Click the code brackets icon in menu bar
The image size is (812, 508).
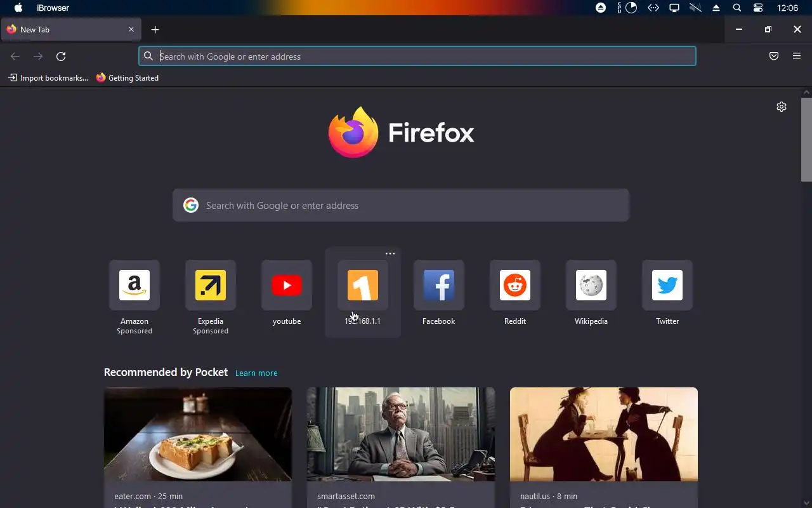tap(653, 8)
